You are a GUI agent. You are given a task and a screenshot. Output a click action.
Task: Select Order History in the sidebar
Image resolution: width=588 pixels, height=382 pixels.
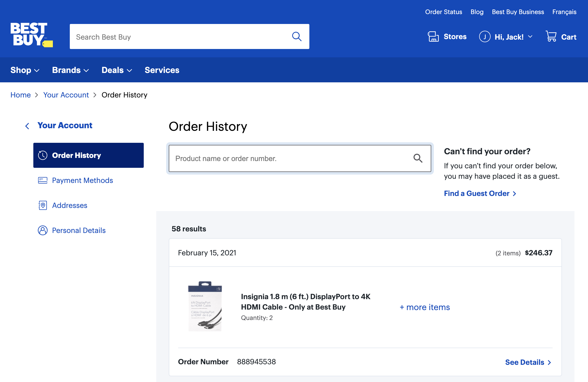tap(89, 155)
